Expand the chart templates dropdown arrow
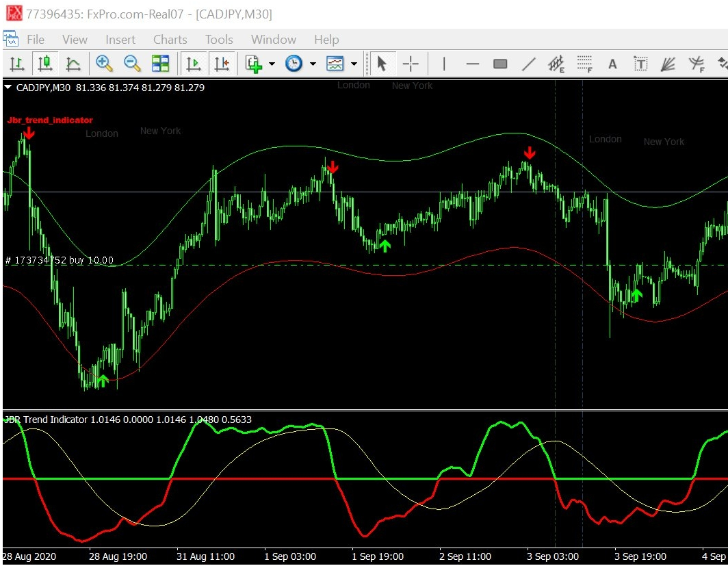 point(354,64)
